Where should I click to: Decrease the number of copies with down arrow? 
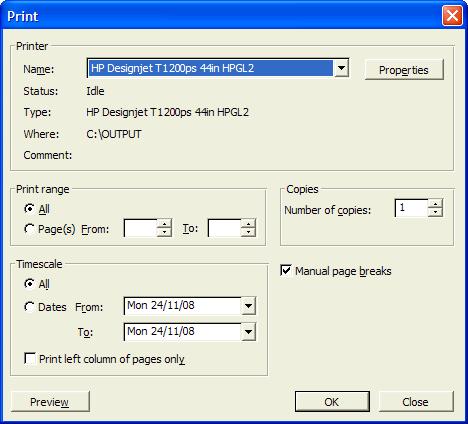click(x=435, y=212)
